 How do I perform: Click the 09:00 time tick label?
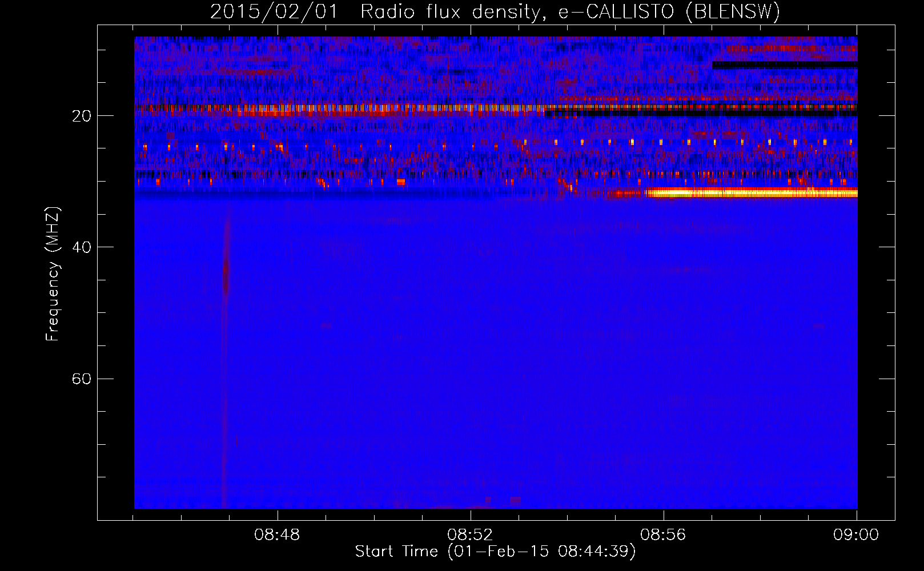tap(856, 535)
